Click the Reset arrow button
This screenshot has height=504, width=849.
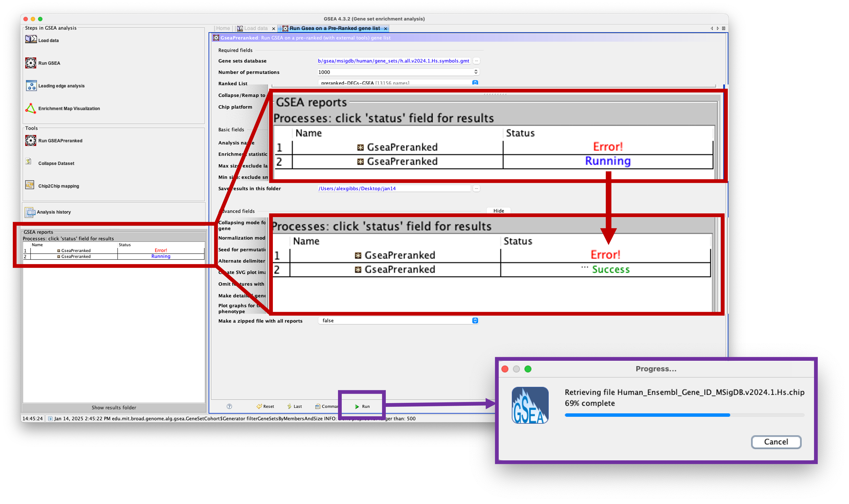click(x=265, y=406)
